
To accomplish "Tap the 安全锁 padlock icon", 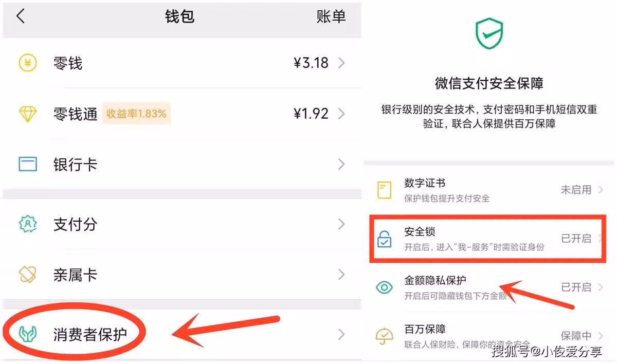I will (384, 239).
